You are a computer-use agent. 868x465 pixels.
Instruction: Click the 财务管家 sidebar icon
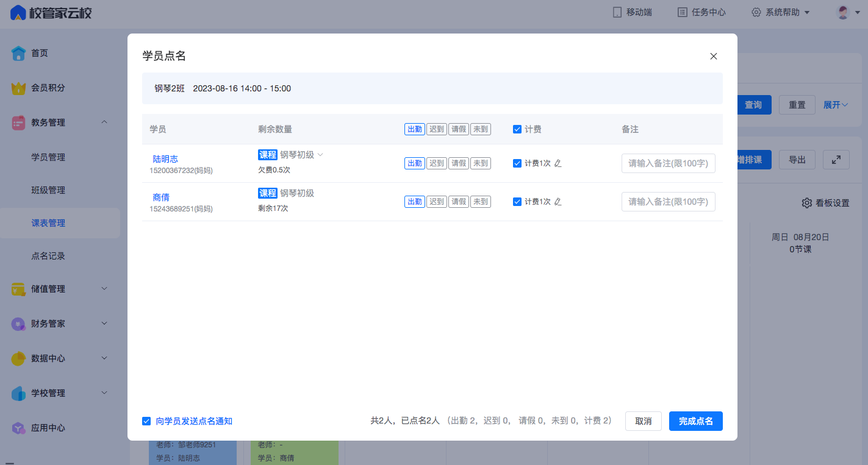point(19,324)
